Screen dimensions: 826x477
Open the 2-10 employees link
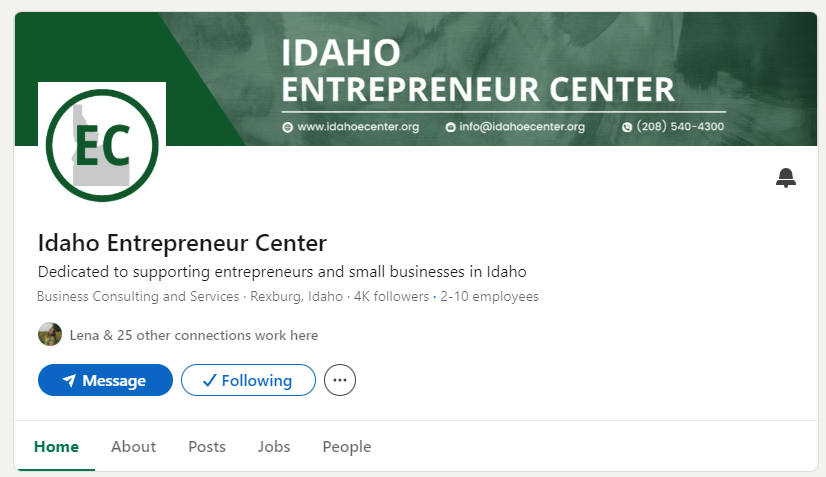click(489, 296)
